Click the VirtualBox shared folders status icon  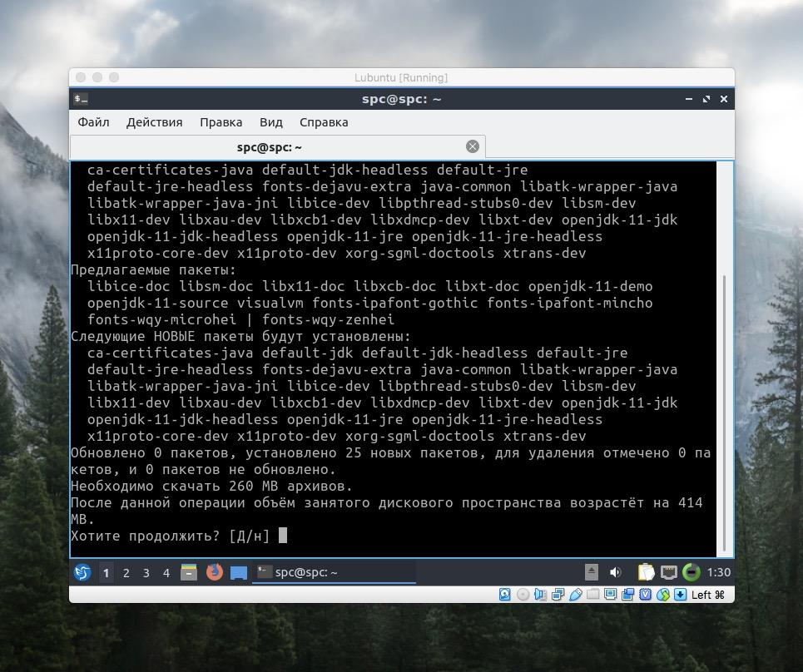tap(595, 595)
